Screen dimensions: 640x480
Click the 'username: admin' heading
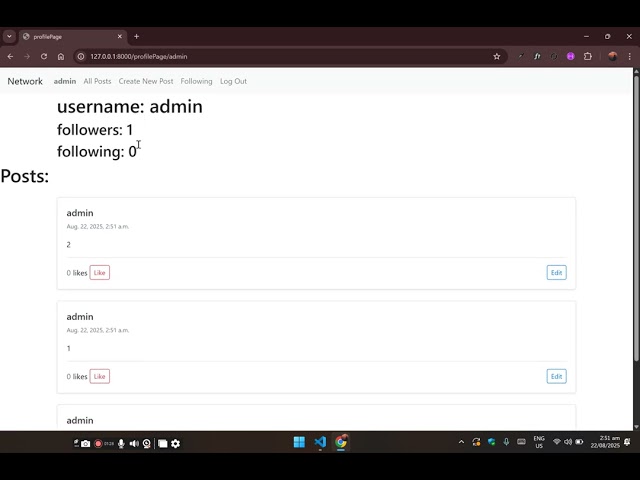[x=130, y=107]
